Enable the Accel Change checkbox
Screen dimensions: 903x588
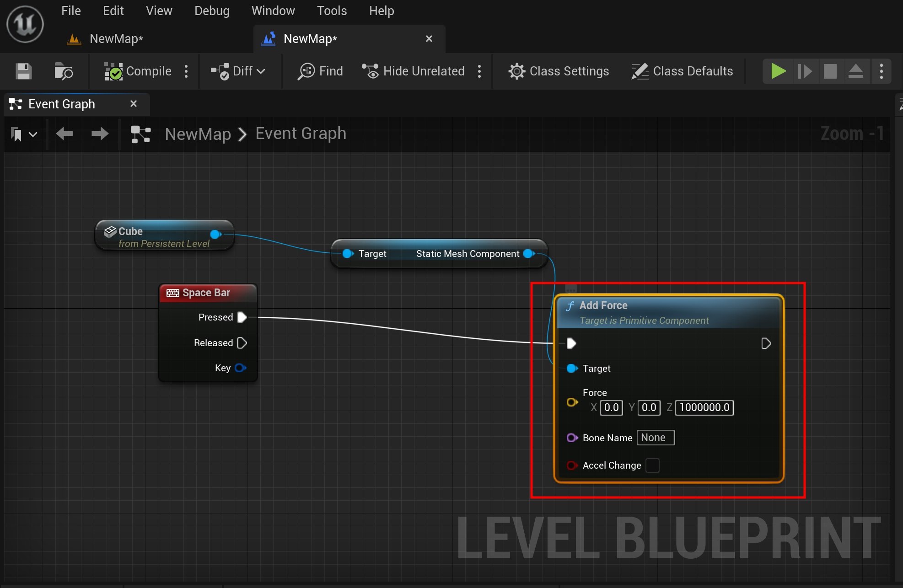tap(652, 465)
